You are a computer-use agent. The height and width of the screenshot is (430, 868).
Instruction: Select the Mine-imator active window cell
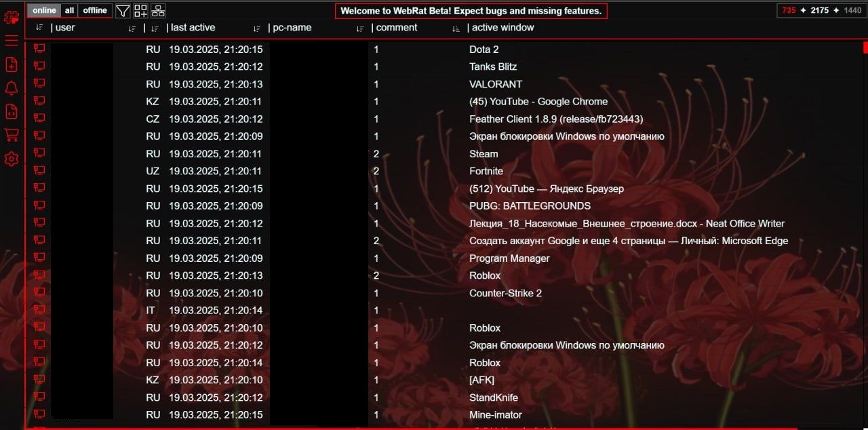(x=496, y=414)
